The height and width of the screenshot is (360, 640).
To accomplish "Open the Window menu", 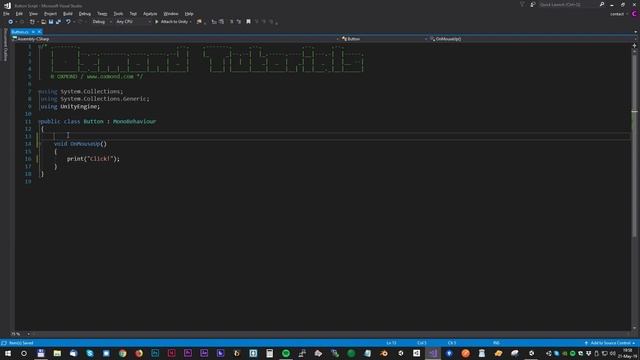I will click(x=171, y=14).
